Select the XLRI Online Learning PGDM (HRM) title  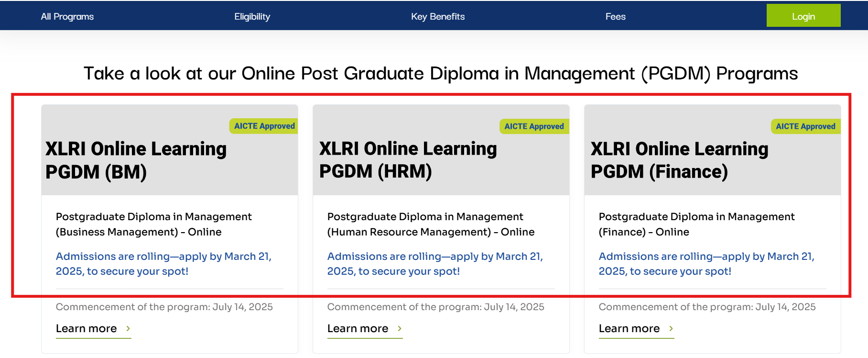408,160
